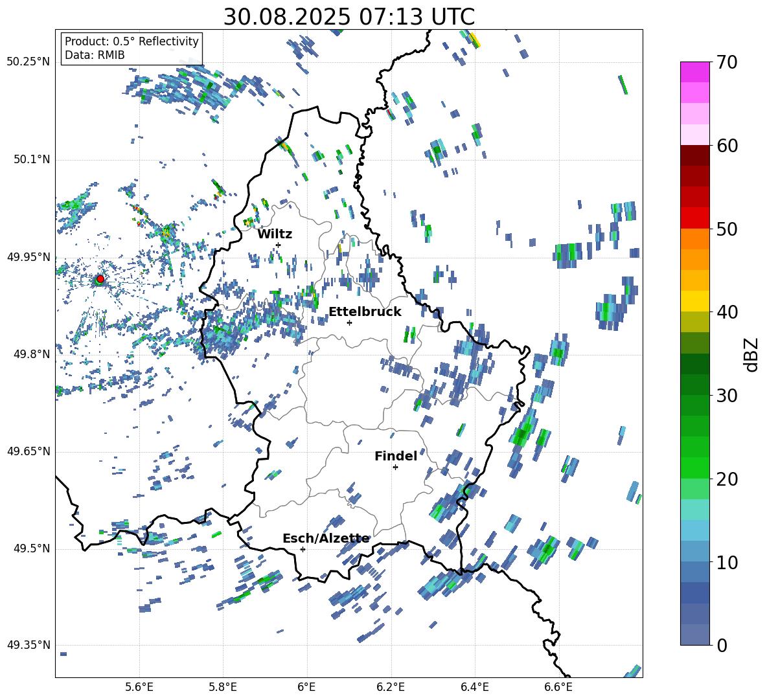This screenshot has height=700, width=767.
Task: Click the colorbar 40 tick label
Action: pos(727,312)
